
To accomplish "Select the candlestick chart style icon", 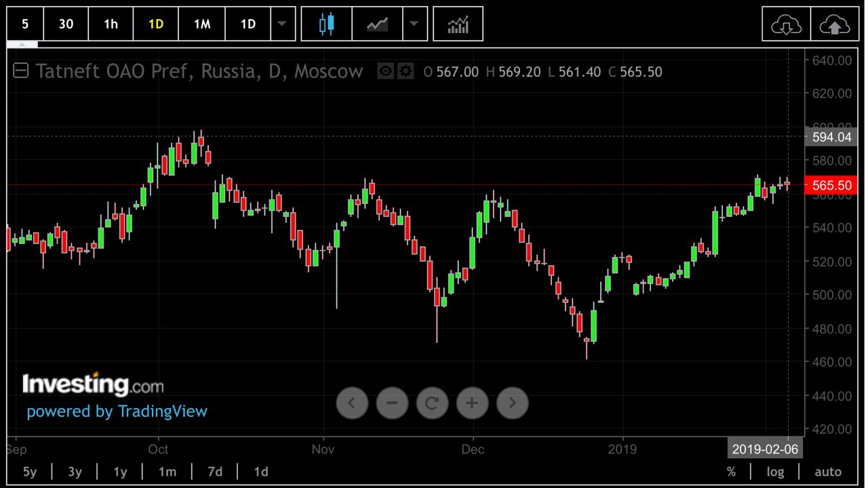I will tap(327, 24).
